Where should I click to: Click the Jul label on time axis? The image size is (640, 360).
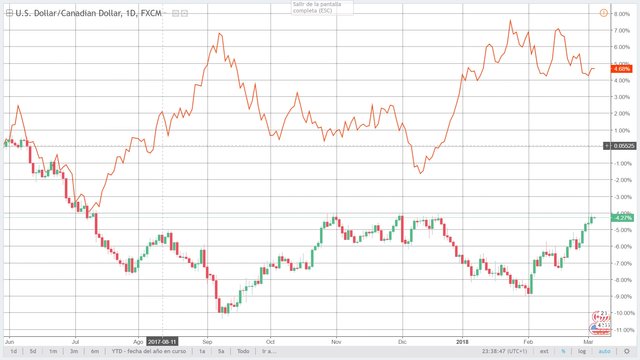click(x=75, y=342)
